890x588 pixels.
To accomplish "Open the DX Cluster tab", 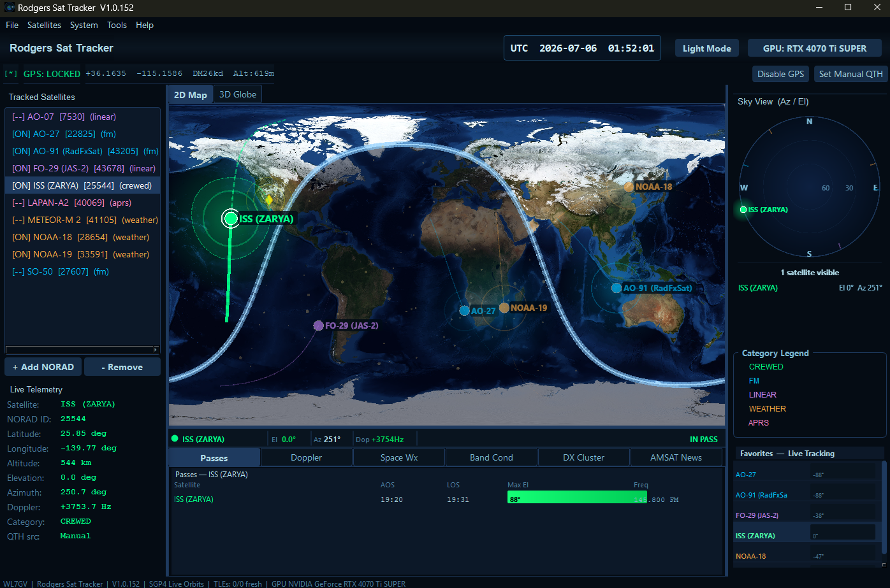I will pyautogui.click(x=584, y=457).
